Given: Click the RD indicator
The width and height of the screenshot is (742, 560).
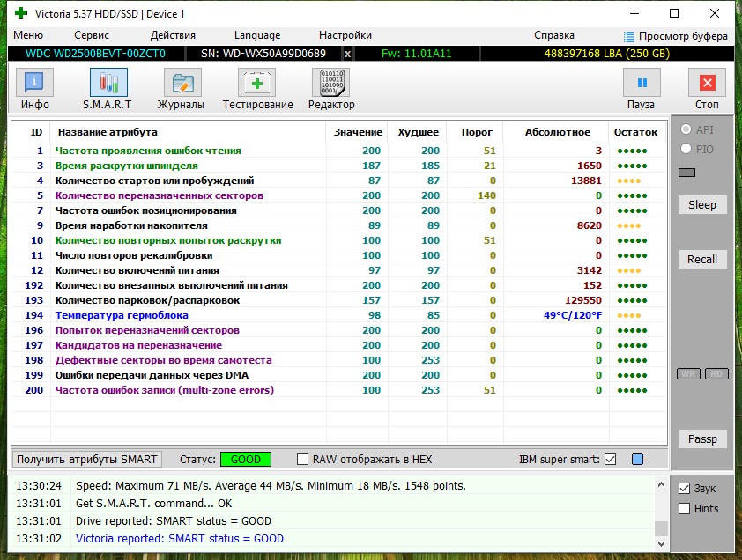Looking at the screenshot, I should (x=716, y=373).
